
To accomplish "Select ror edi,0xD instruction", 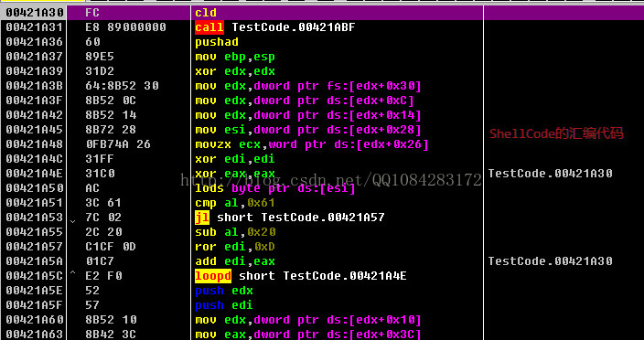I will click(x=235, y=247).
